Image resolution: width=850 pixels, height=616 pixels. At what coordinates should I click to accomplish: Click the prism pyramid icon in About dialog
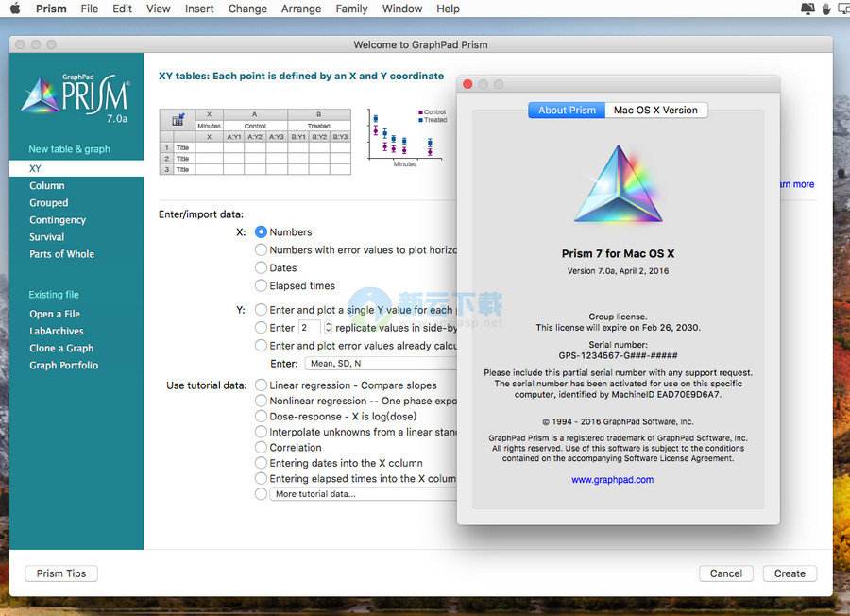tap(618, 184)
